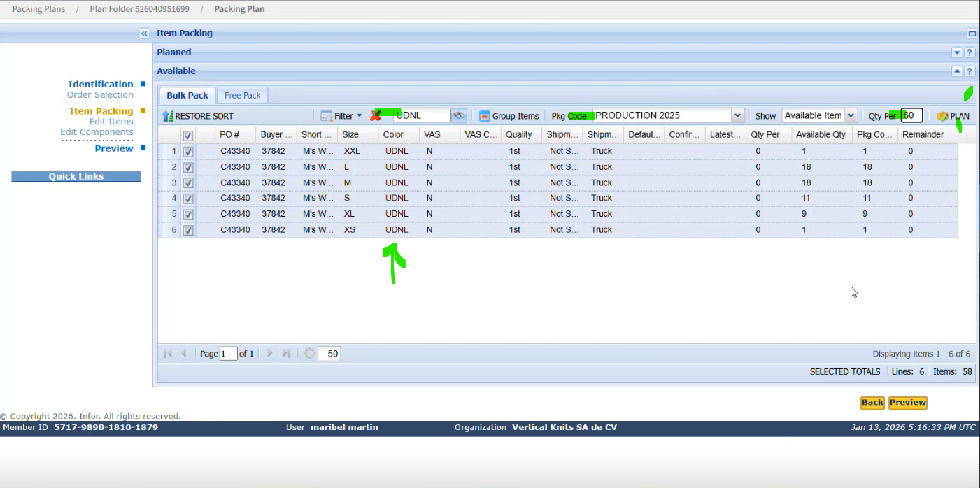The height and width of the screenshot is (488, 980).
Task: Open help icon on the Planned panel
Action: [970, 52]
